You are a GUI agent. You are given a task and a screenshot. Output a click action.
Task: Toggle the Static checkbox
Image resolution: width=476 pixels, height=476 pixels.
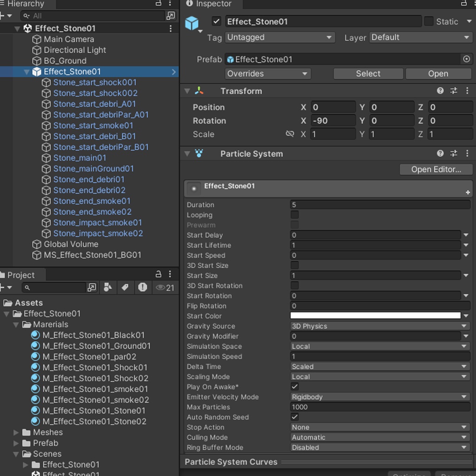click(429, 21)
